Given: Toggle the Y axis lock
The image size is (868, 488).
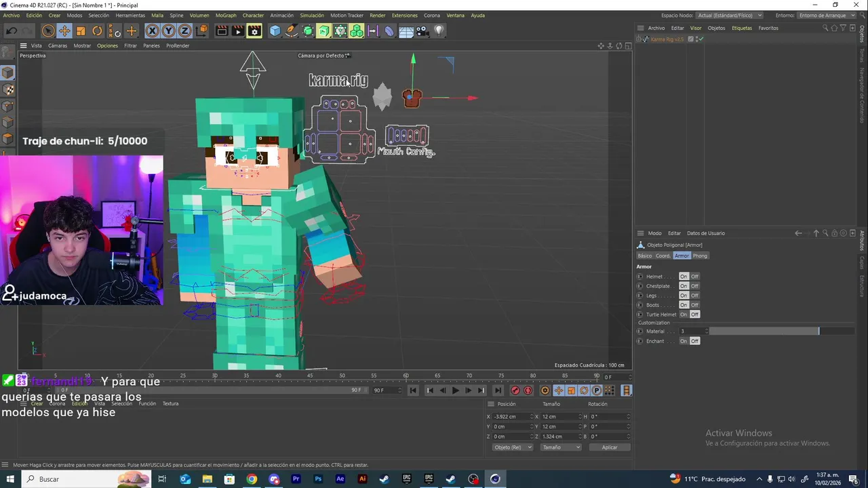Looking at the screenshot, I should pyautogui.click(x=168, y=30).
